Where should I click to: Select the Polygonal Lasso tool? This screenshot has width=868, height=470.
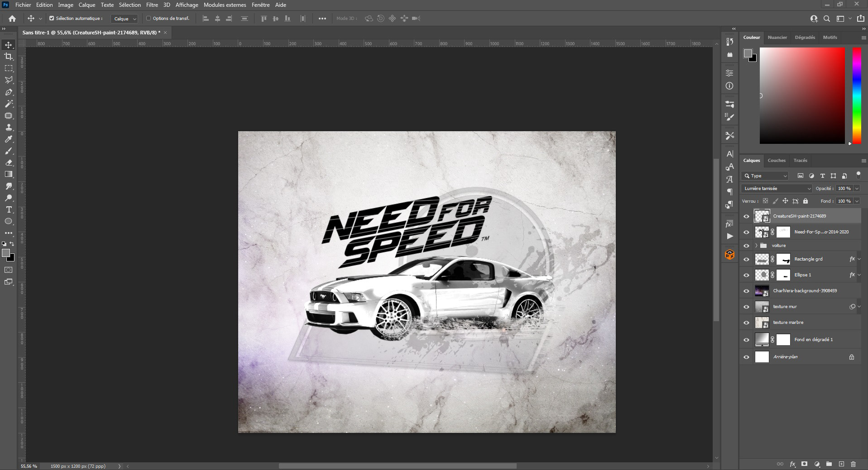(9, 80)
